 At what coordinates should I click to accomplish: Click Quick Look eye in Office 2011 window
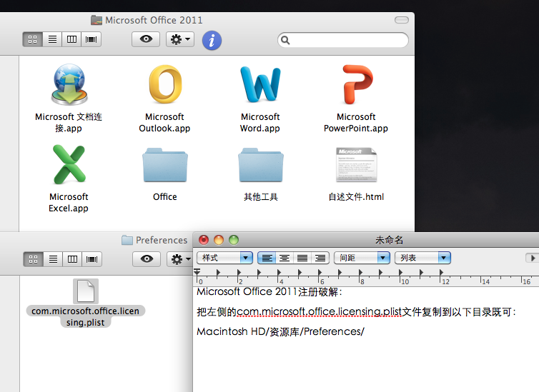[x=146, y=39]
